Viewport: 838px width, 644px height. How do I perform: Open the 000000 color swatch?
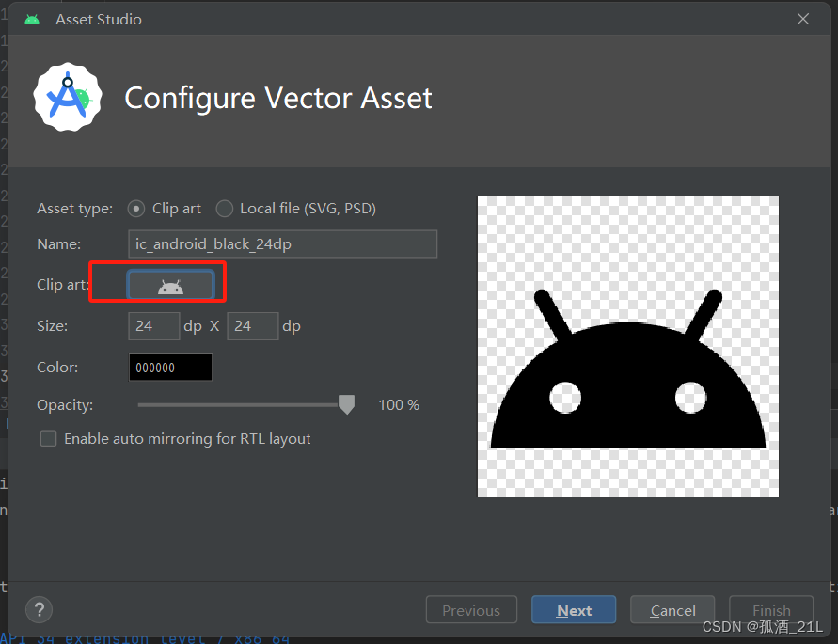170,368
